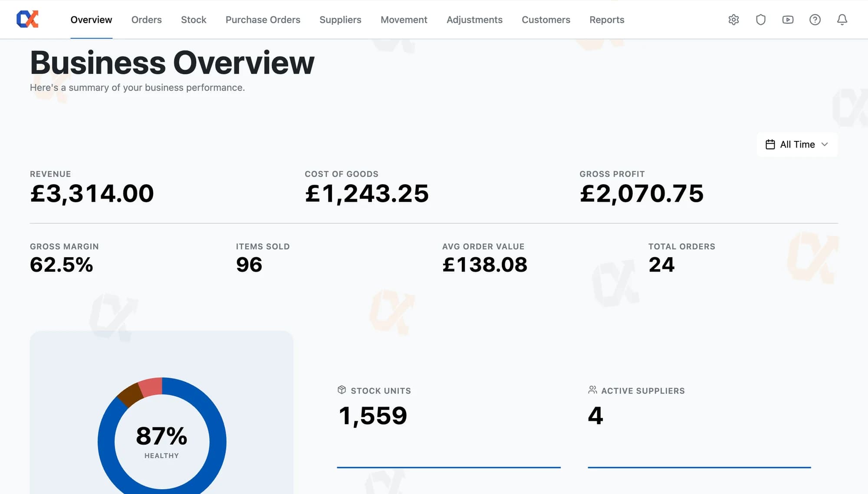The height and width of the screenshot is (494, 868).
Task: Open settings via the gear icon
Action: [x=733, y=20]
